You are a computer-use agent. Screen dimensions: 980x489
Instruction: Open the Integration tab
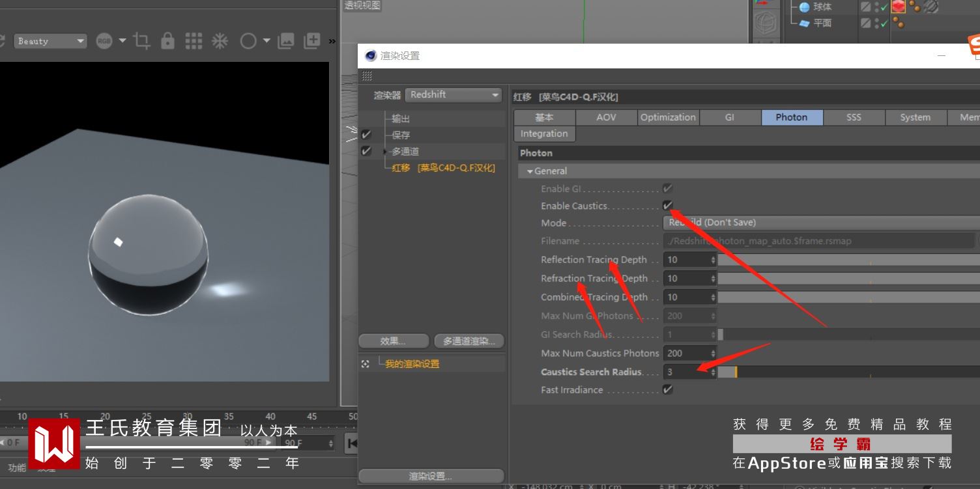click(x=544, y=134)
